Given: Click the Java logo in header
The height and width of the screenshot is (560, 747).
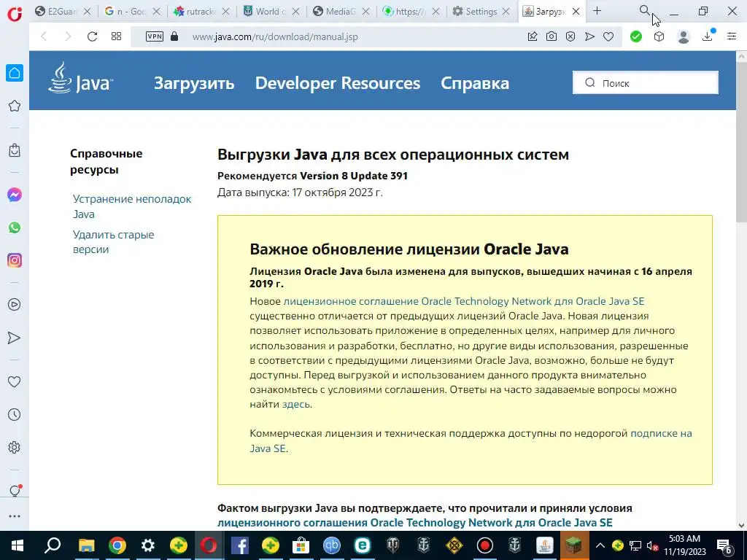Looking at the screenshot, I should pos(80,77).
